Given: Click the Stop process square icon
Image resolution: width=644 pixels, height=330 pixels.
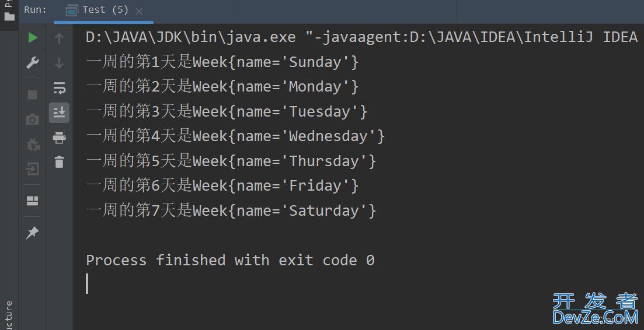Looking at the screenshot, I should [33, 95].
